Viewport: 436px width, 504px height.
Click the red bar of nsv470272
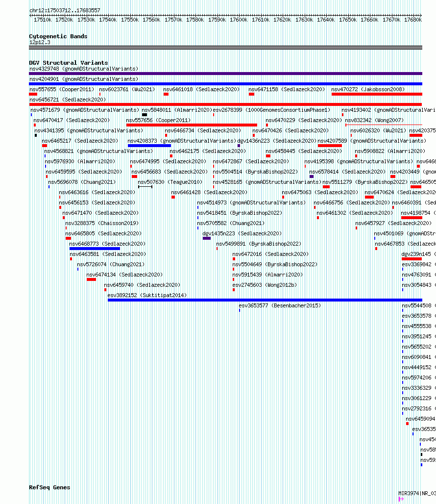pos(377,94)
